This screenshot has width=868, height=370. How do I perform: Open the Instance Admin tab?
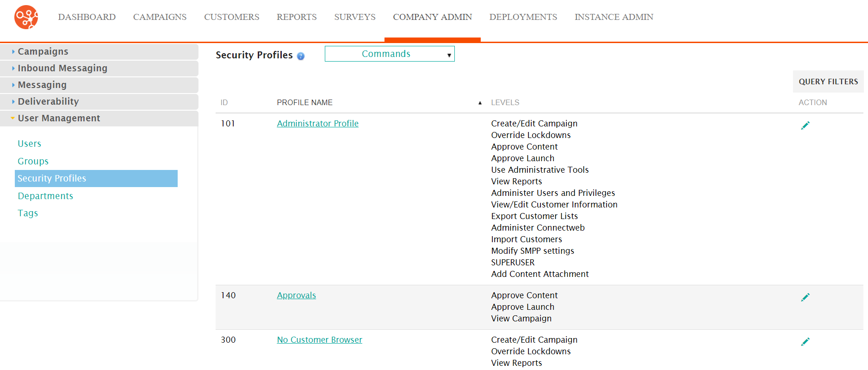point(614,17)
